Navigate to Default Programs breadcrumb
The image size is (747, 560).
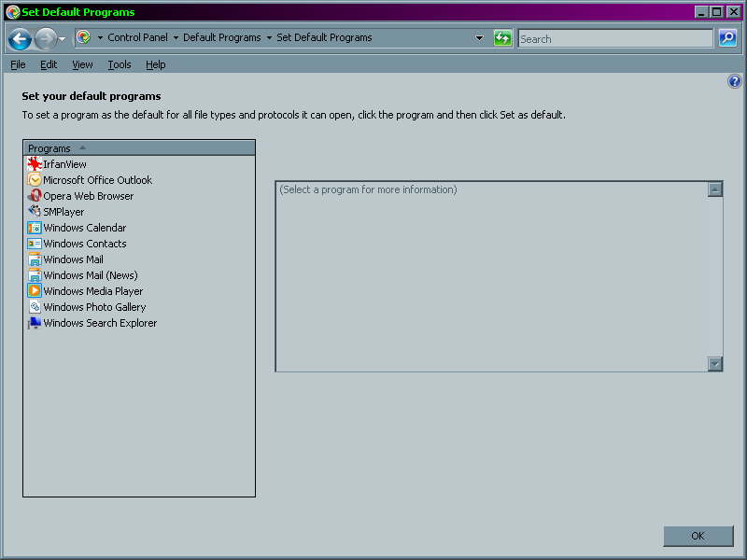[x=222, y=37]
